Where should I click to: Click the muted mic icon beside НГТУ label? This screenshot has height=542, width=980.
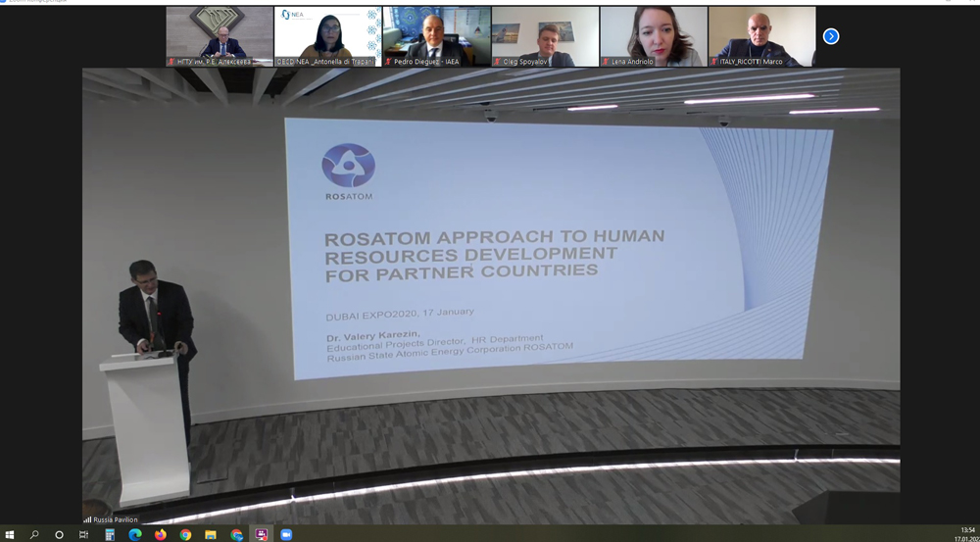(171, 62)
